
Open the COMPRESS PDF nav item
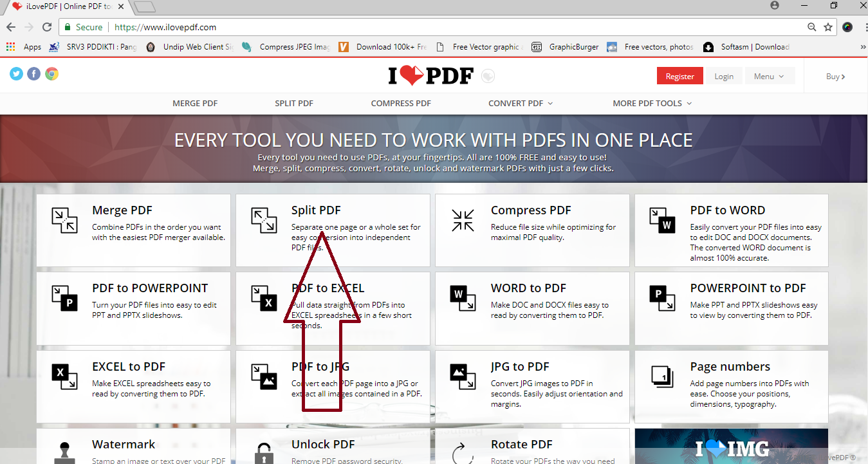tap(401, 103)
